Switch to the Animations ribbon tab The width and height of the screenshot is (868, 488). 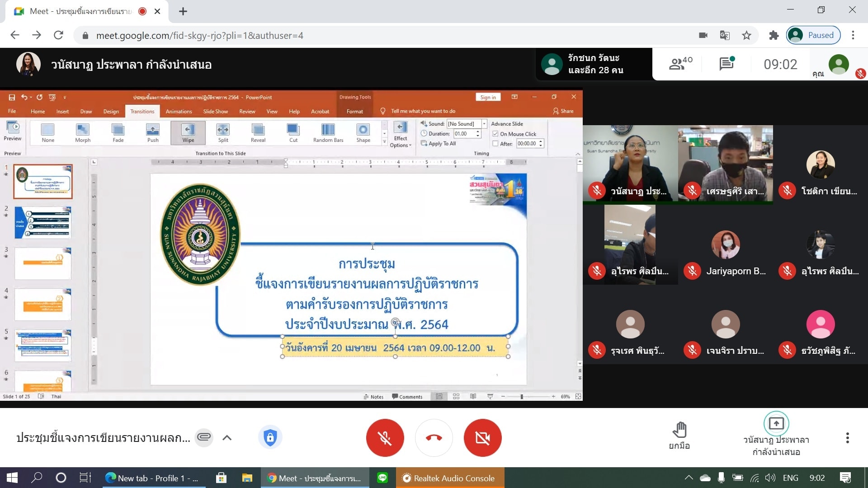(x=179, y=112)
